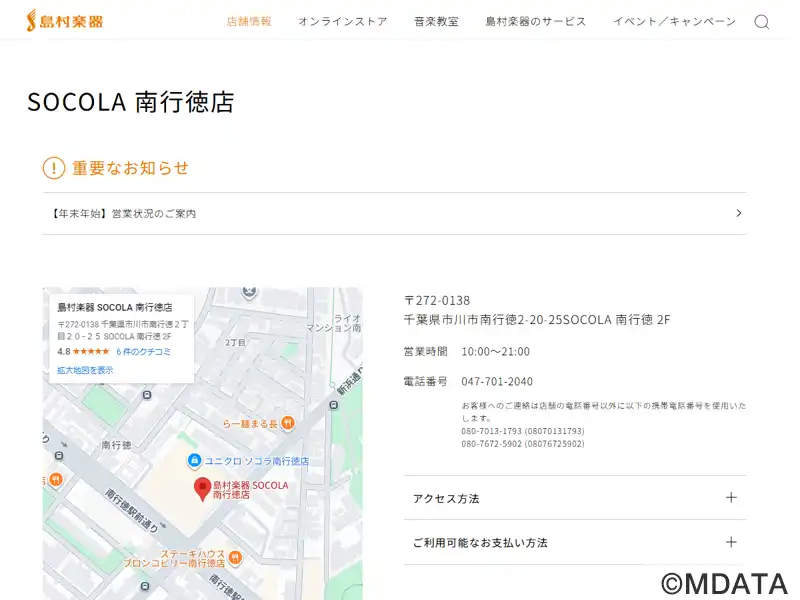This screenshot has height=600, width=800.
Task: Click the 4.8 star rating on map card
Action: pos(83,352)
